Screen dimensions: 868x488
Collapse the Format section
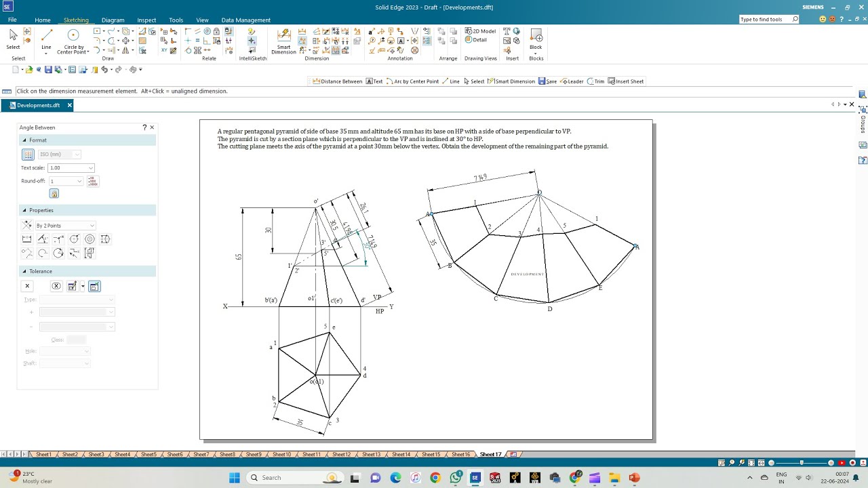[x=24, y=140]
